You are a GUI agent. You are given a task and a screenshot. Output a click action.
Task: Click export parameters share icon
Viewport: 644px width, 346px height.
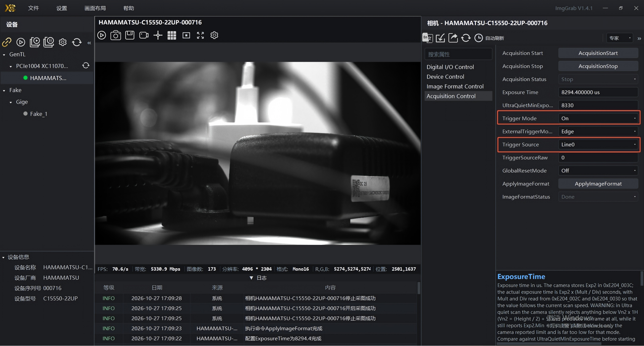(453, 38)
